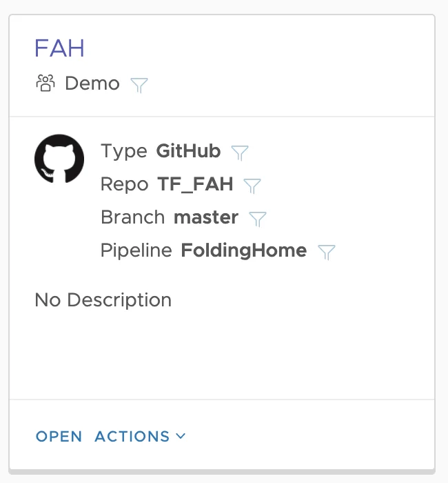This screenshot has width=448, height=483.
Task: Filter by Pipeline FoldingHome funnel icon
Action: [x=327, y=253]
